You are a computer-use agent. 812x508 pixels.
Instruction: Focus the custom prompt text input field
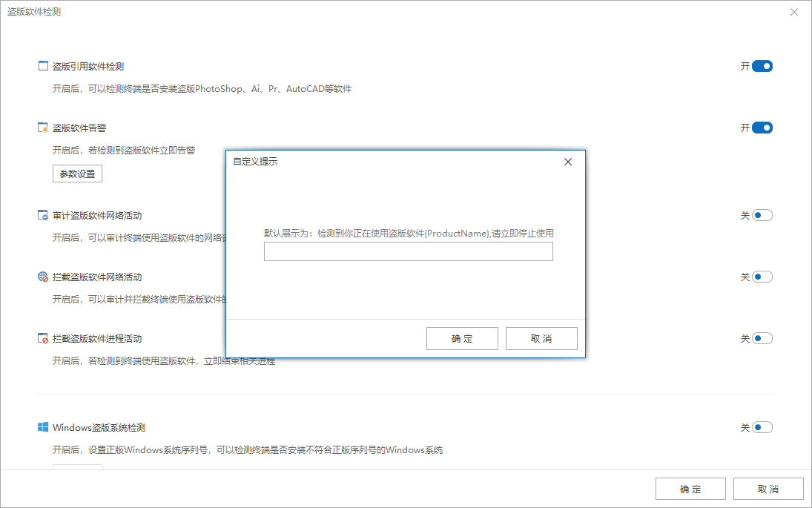(408, 251)
